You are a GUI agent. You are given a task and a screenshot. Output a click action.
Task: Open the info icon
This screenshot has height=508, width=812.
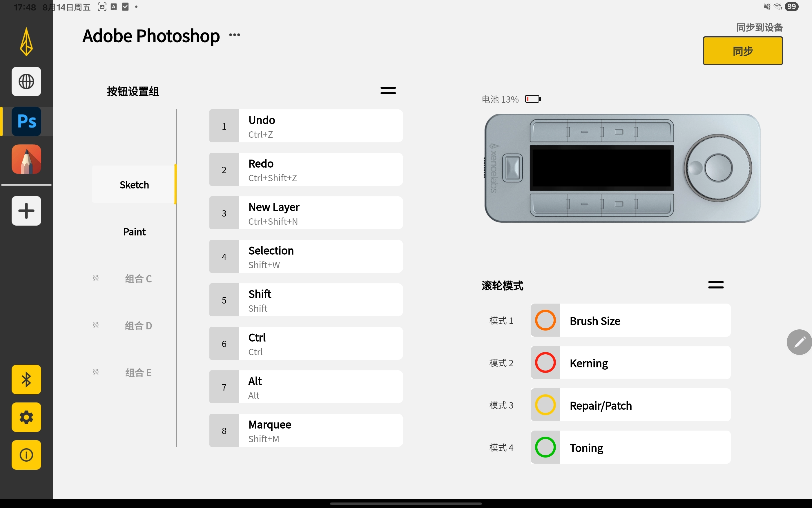point(26,455)
